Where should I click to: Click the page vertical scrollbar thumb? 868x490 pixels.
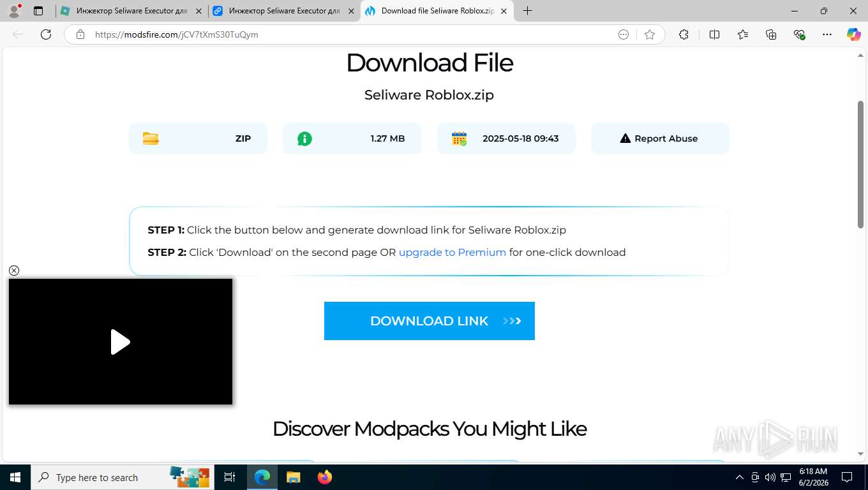tap(860, 164)
